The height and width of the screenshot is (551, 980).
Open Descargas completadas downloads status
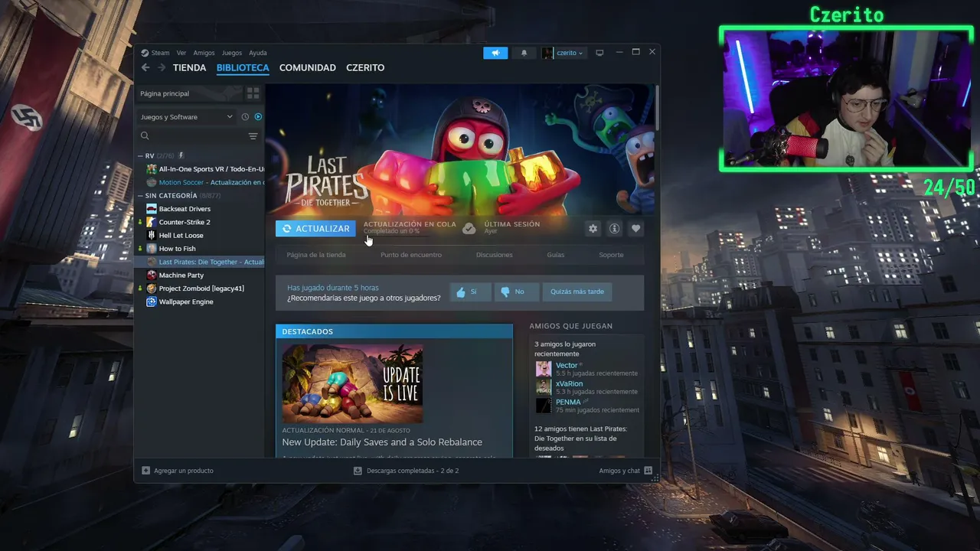(x=406, y=471)
